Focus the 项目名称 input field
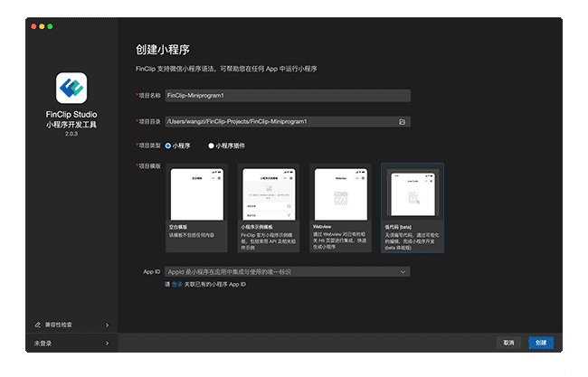This screenshot has height=377, width=588. [288, 96]
